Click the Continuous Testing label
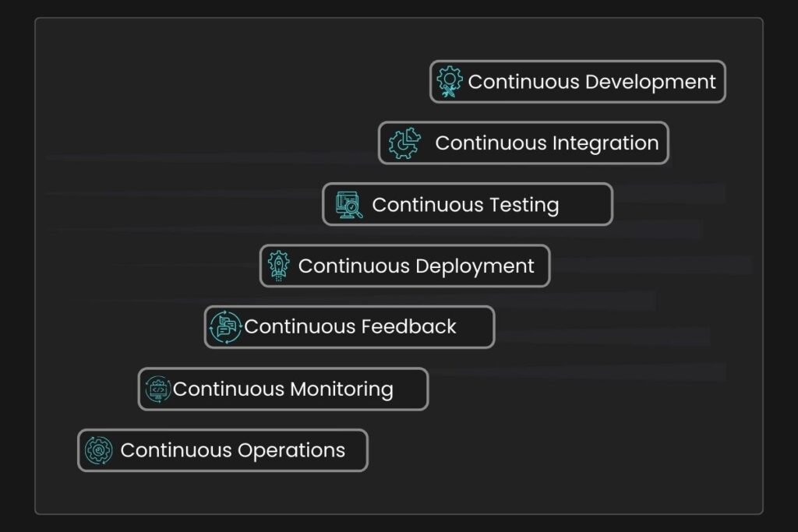798x532 pixels. click(465, 205)
